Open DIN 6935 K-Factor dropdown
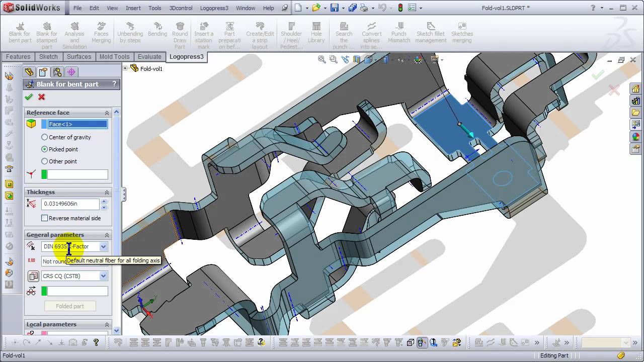Image resolution: width=644 pixels, height=362 pixels. pos(103,246)
